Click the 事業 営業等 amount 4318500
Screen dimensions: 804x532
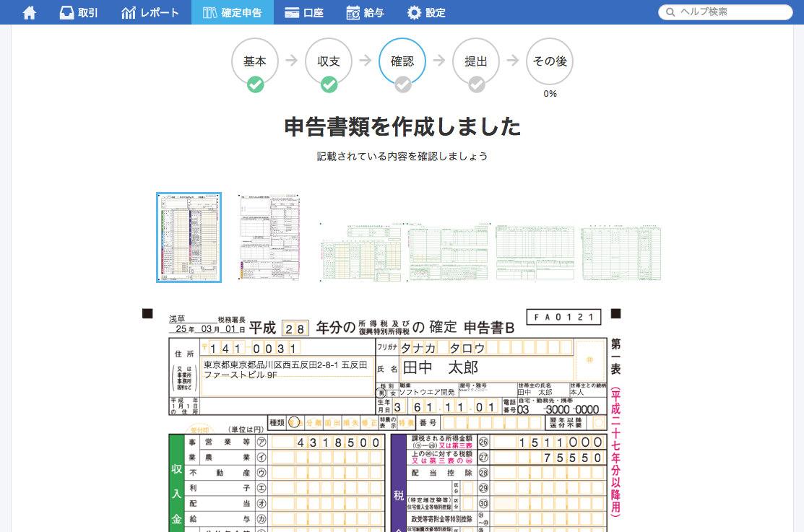click(338, 442)
